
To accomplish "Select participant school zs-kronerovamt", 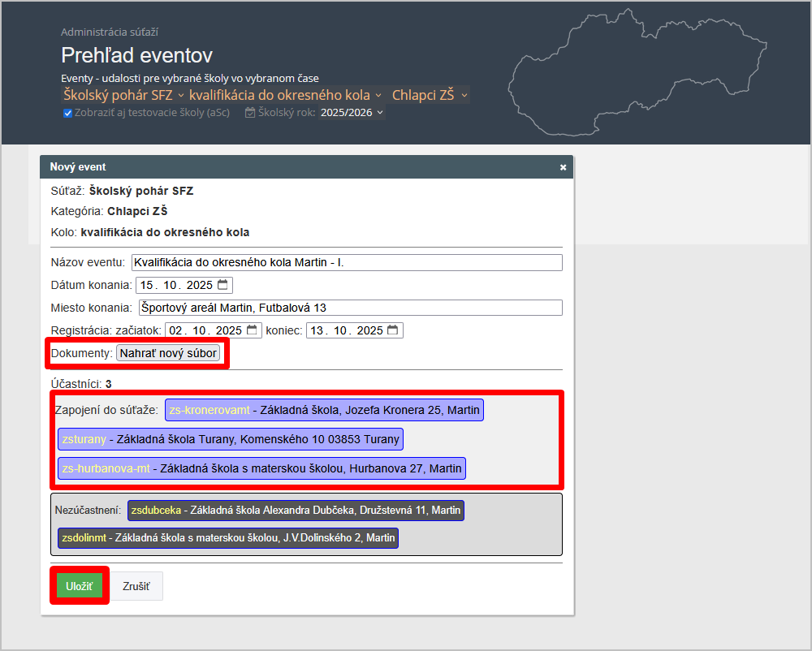I will click(324, 410).
